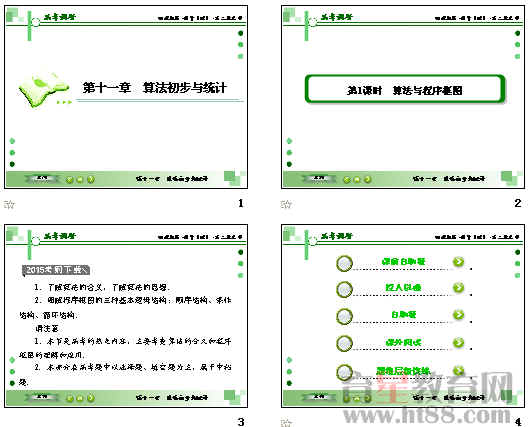
Task: Click the 第1课时 title box on slide 2
Action: click(405, 90)
